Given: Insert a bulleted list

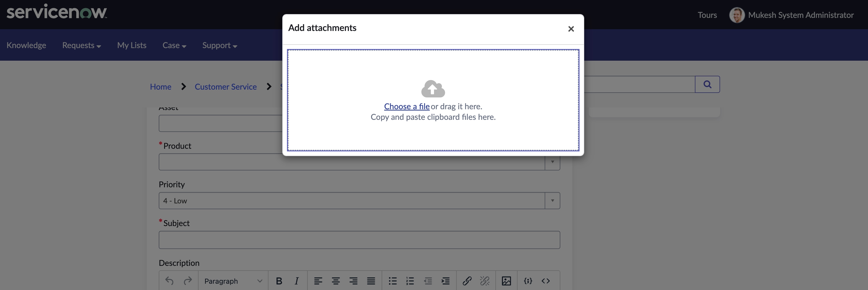Looking at the screenshot, I should (392, 281).
